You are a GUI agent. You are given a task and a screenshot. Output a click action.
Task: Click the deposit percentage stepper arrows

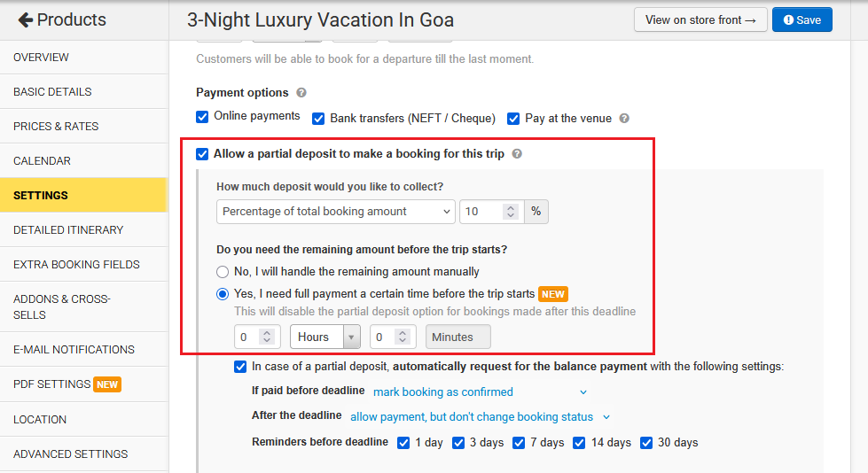pos(510,212)
